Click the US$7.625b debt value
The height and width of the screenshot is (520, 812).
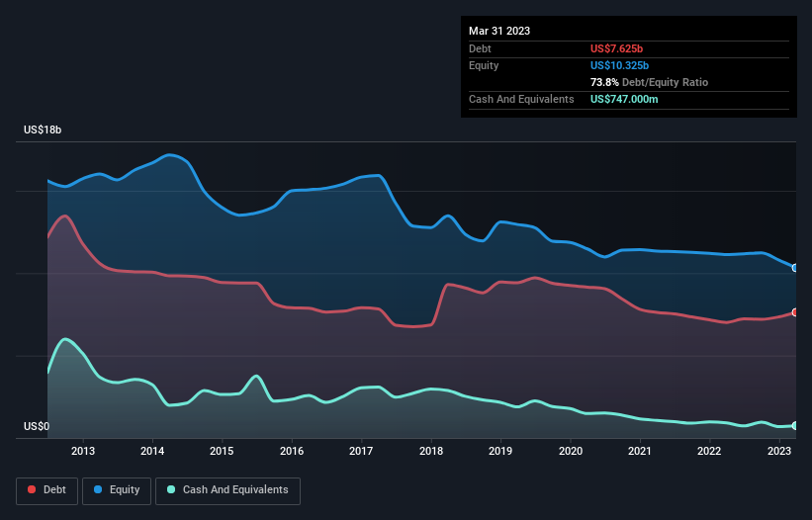[x=616, y=48]
